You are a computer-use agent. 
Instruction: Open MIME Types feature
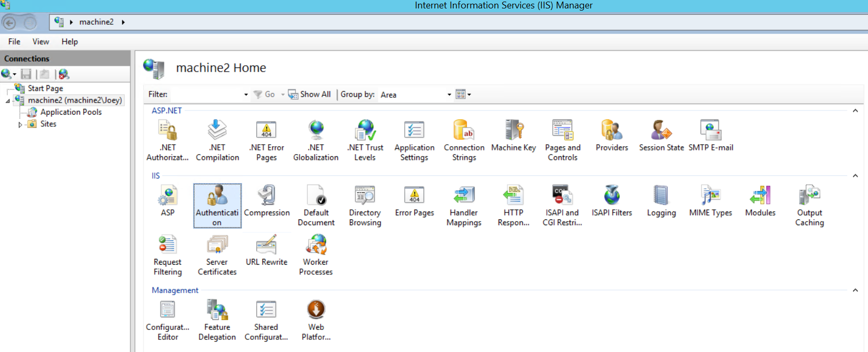(x=711, y=201)
